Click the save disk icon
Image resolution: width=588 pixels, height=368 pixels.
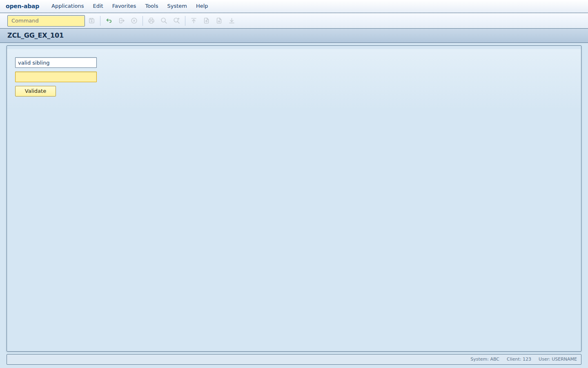pos(92,21)
